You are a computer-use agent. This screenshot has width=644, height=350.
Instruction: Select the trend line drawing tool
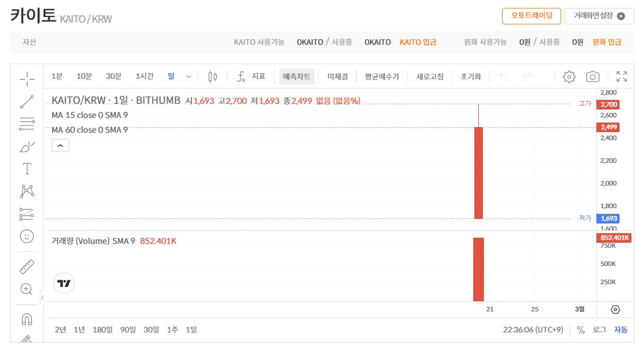pos(27,102)
